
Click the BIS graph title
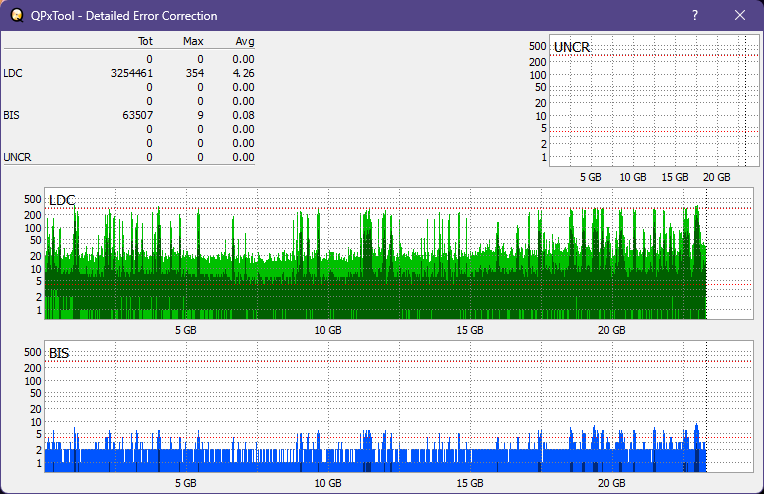click(59, 353)
